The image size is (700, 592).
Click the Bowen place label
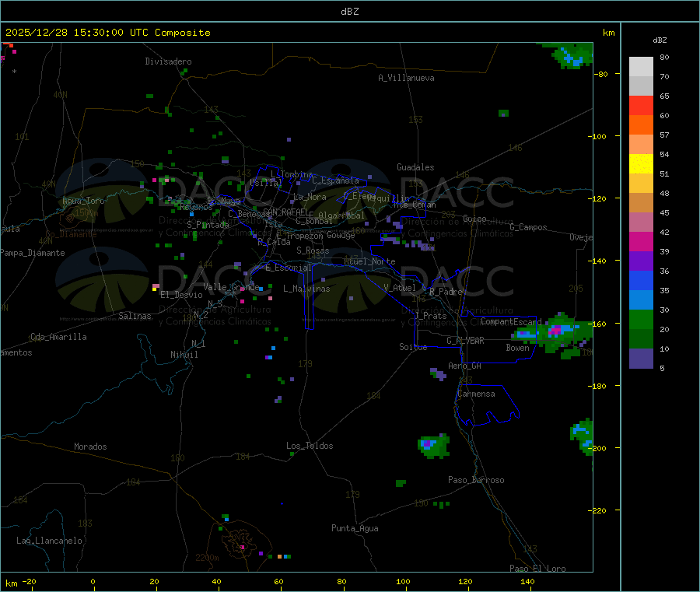[x=517, y=347]
